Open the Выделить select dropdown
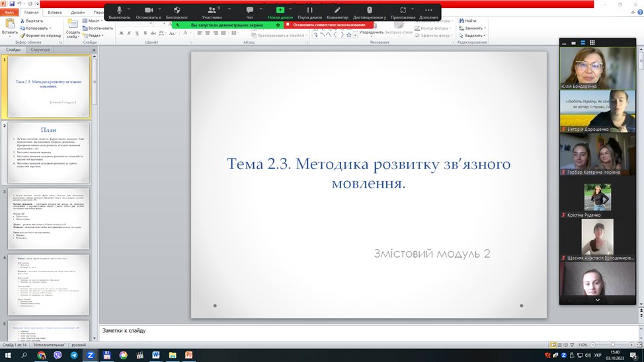This screenshot has height=362, width=644. (x=473, y=36)
